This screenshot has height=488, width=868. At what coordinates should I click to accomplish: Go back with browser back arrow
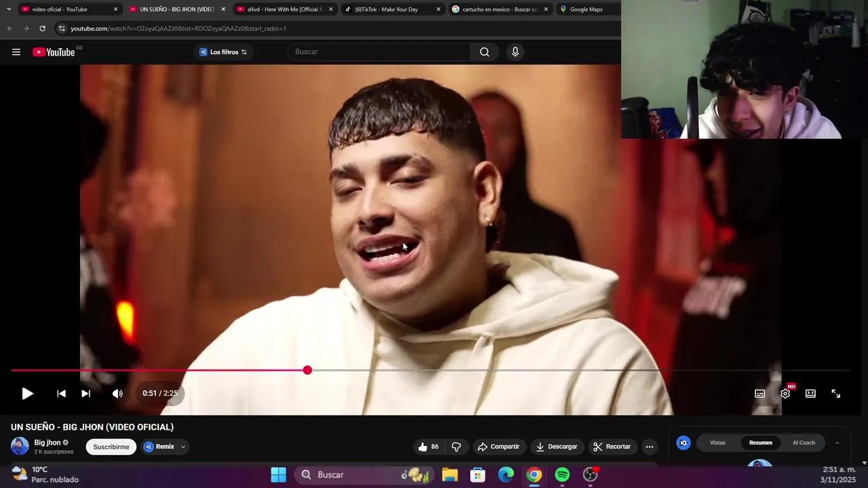9,28
